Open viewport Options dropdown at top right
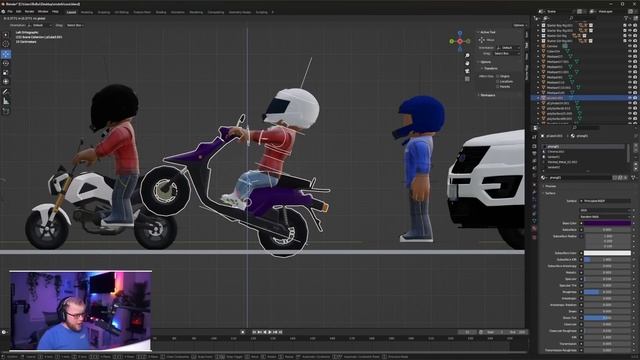The height and width of the screenshot is (360, 640). coord(519,25)
